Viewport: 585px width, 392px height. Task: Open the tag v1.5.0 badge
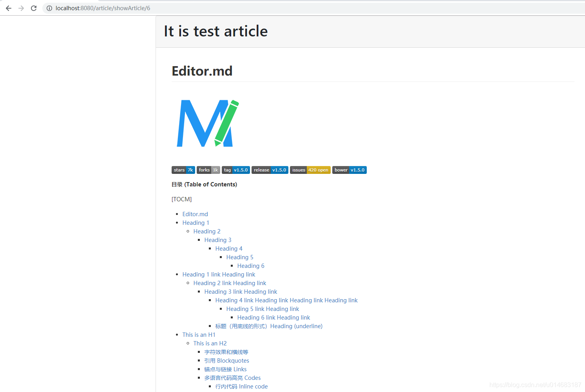click(x=236, y=170)
